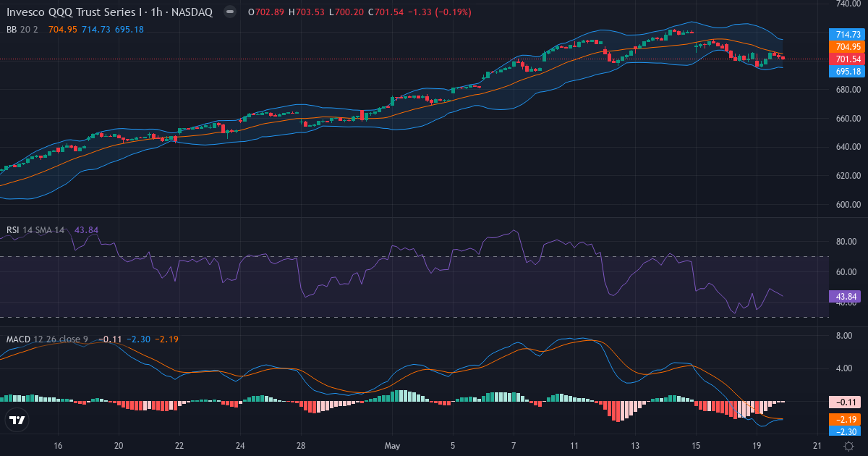Click date 19 on the time axis

(757, 446)
